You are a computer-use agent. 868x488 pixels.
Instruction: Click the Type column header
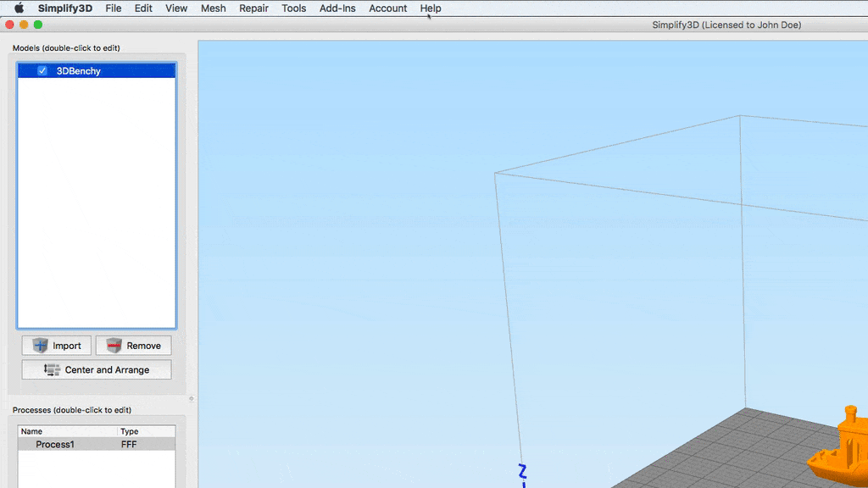(x=146, y=431)
